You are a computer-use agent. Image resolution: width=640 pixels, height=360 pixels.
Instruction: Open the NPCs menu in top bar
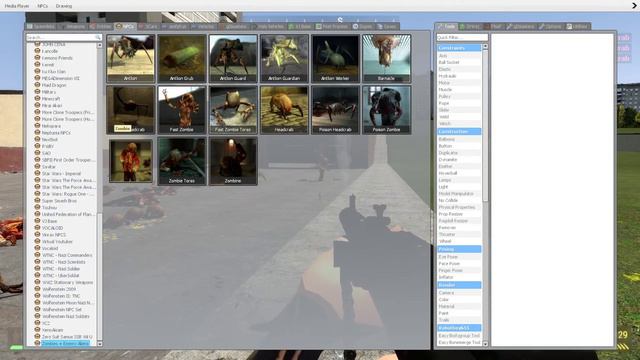pyautogui.click(x=42, y=6)
